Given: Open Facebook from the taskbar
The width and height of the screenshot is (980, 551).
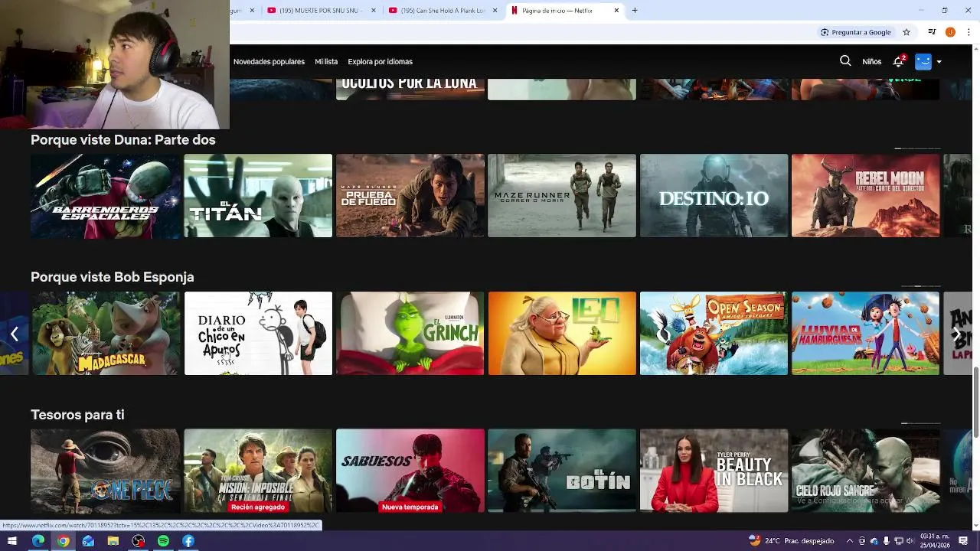Looking at the screenshot, I should click(x=188, y=541).
